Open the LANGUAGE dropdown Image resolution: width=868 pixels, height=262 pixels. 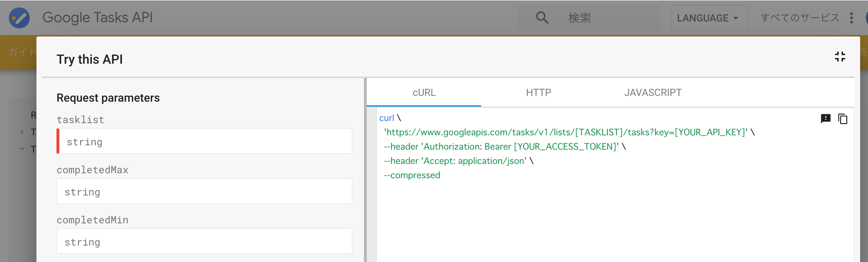709,18
